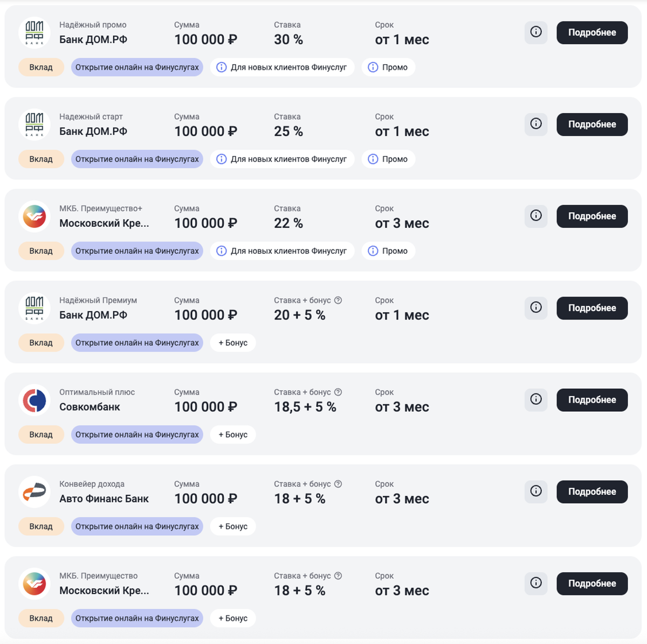
Task: Toggle the Вклад filter tag on Надёжный Премиум
Action: click(41, 342)
